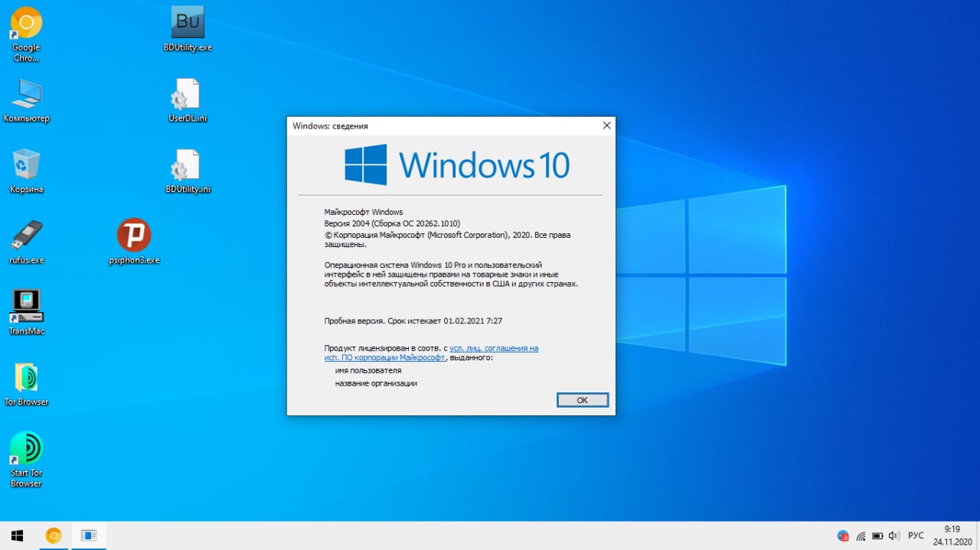Click OK in the Windows сведения dialog

(582, 400)
